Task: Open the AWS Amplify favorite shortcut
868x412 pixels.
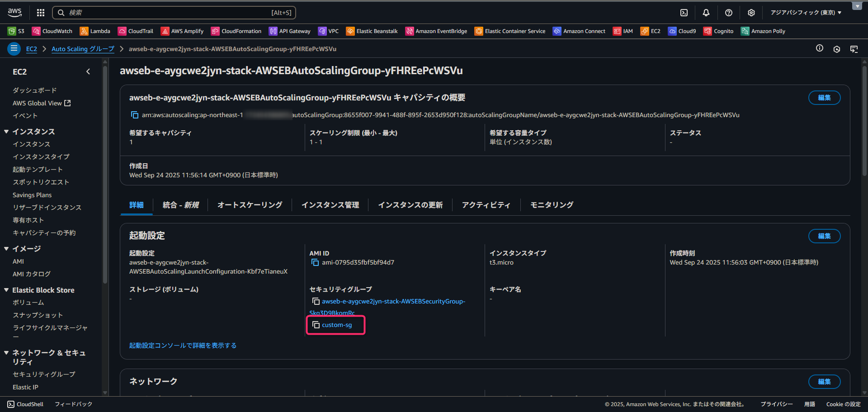Action: 182,31
